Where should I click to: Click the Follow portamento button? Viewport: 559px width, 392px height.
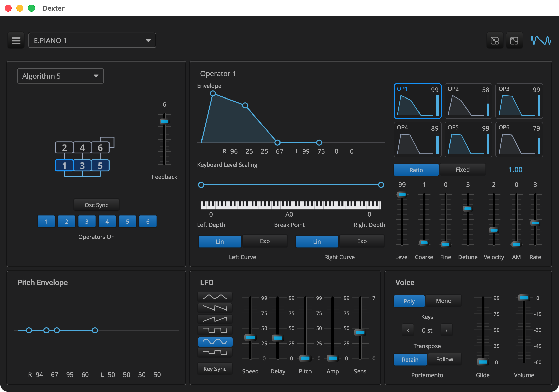point(444,359)
